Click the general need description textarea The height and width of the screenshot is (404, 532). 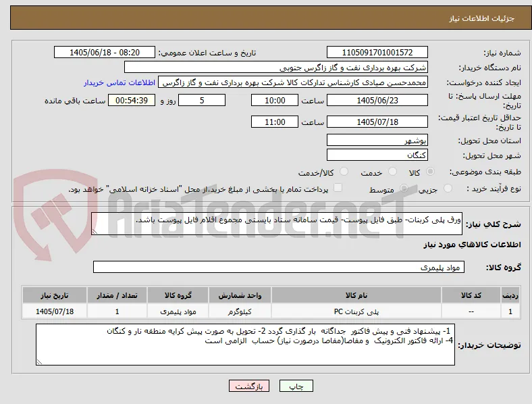click(277, 224)
